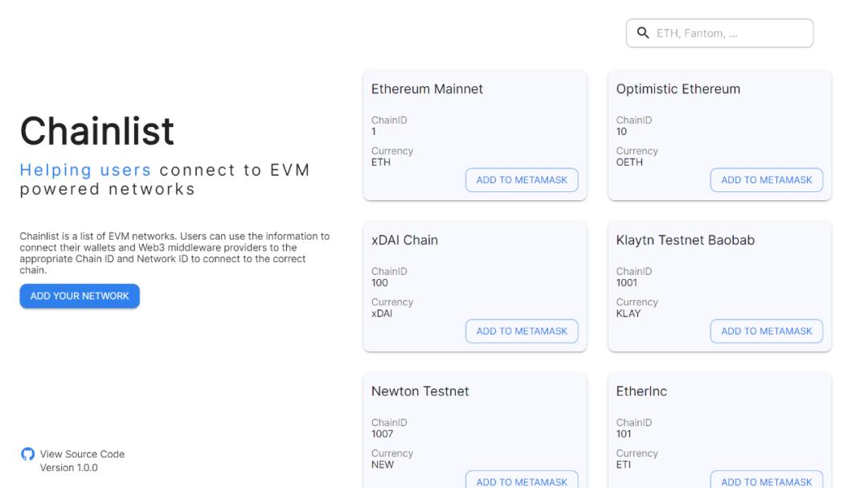Open the View Source Code link
Image resolution: width=868 pixels, height=488 pixels.
pyautogui.click(x=82, y=454)
